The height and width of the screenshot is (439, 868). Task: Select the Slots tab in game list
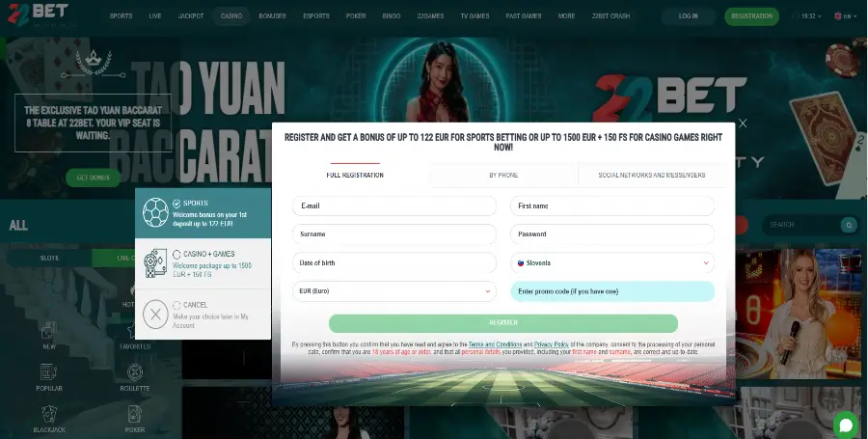(49, 258)
